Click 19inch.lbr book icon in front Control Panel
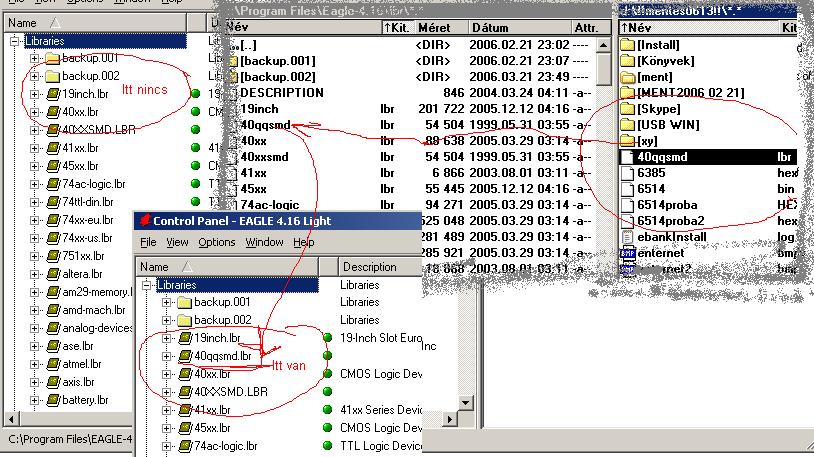Viewport: 814px width, 457px height. tap(185, 338)
